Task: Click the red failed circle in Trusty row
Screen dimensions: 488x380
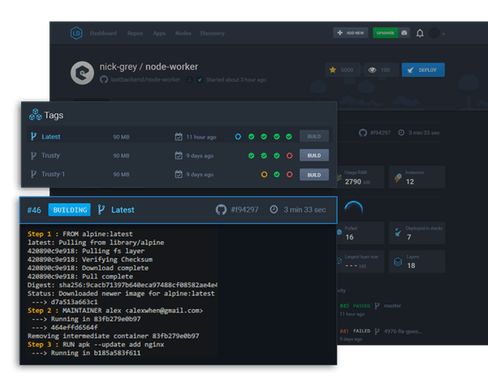Action: [x=289, y=156]
